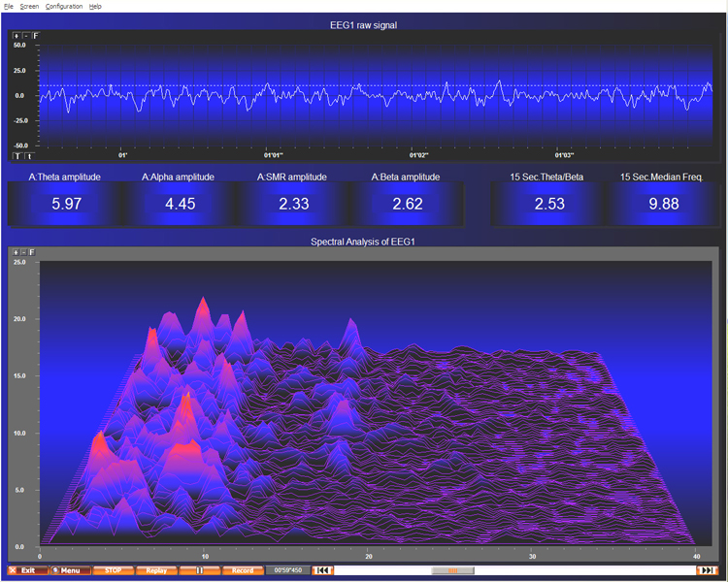Stop the session with STOP button
The image size is (728, 582).
pos(113,570)
